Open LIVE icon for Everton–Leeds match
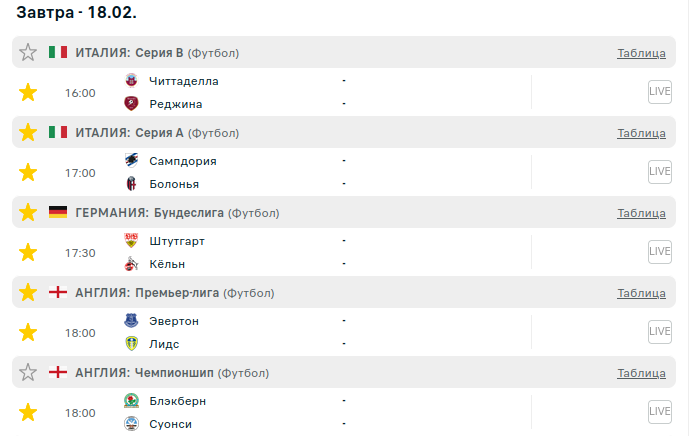The image size is (689, 436). coord(659,332)
